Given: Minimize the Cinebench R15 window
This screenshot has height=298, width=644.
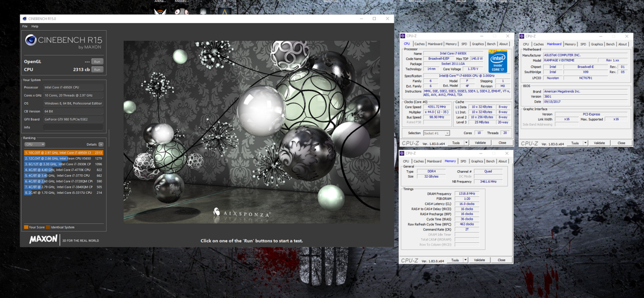Looking at the screenshot, I should click(361, 19).
